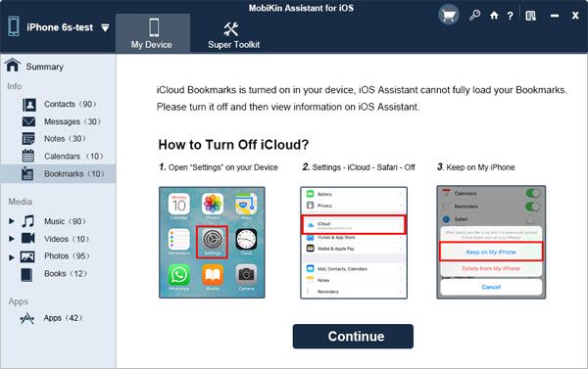The width and height of the screenshot is (588, 369).
Task: Close the MobiKin Assistant window
Action: 575,16
